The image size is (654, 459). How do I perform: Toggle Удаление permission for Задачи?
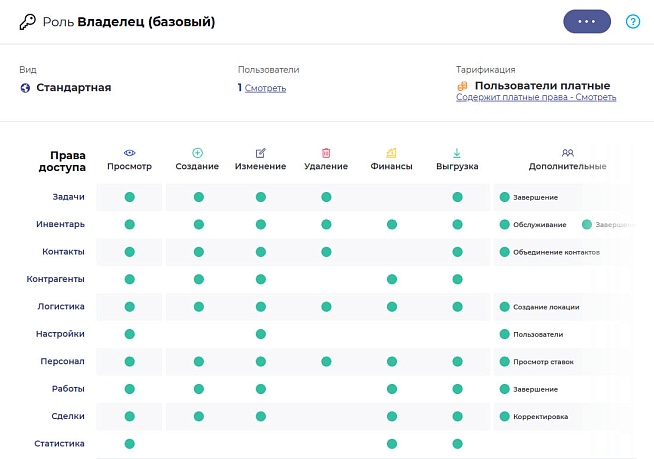pyautogui.click(x=326, y=197)
